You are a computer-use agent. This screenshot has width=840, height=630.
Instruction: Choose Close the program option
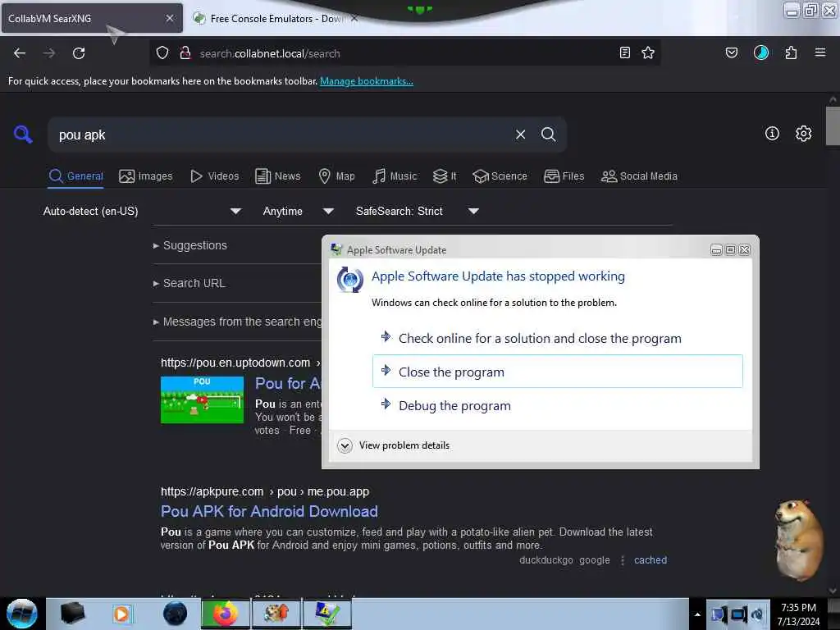(x=557, y=372)
